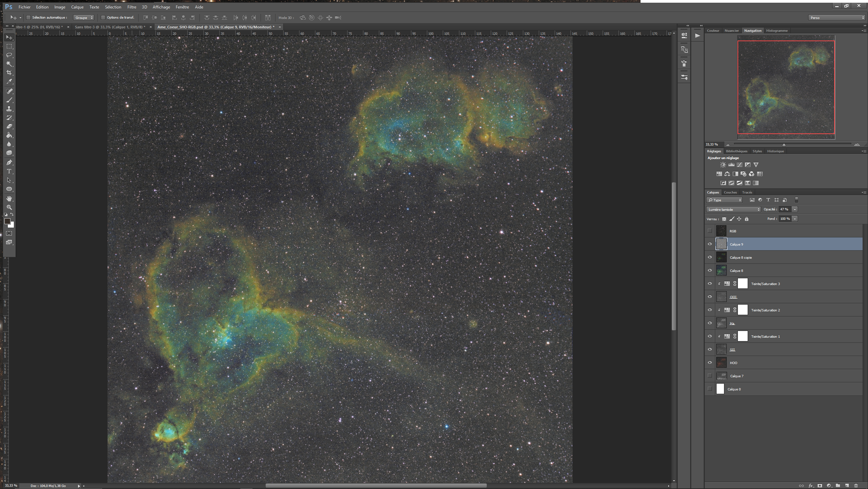Add a Curves adjustment
Screen dimensions: 868x489
(740, 165)
